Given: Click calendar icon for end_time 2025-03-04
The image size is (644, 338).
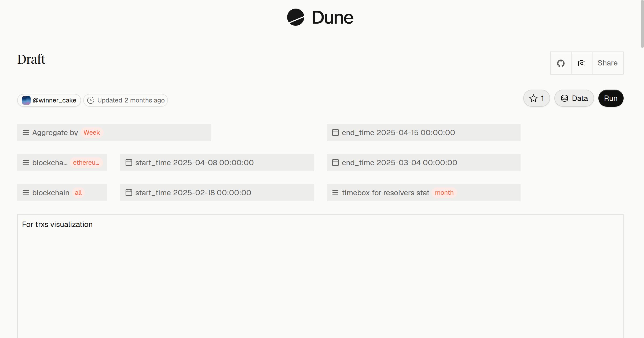Looking at the screenshot, I should (335, 162).
